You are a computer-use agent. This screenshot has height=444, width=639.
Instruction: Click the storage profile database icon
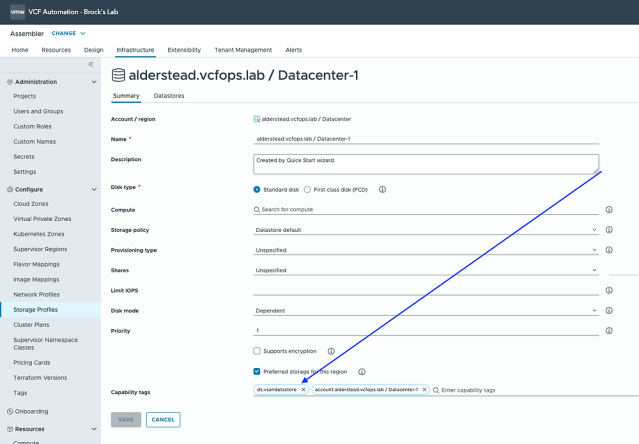click(x=119, y=75)
